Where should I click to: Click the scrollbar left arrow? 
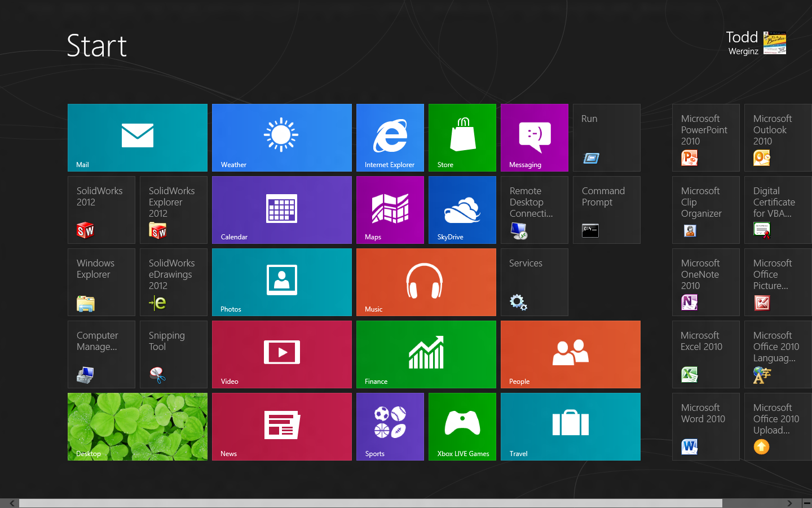tap(12, 503)
